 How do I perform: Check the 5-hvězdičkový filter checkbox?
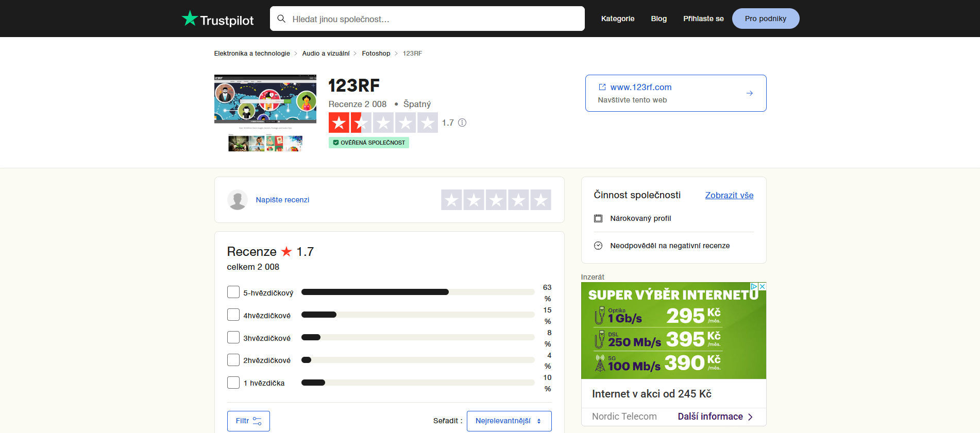click(233, 292)
